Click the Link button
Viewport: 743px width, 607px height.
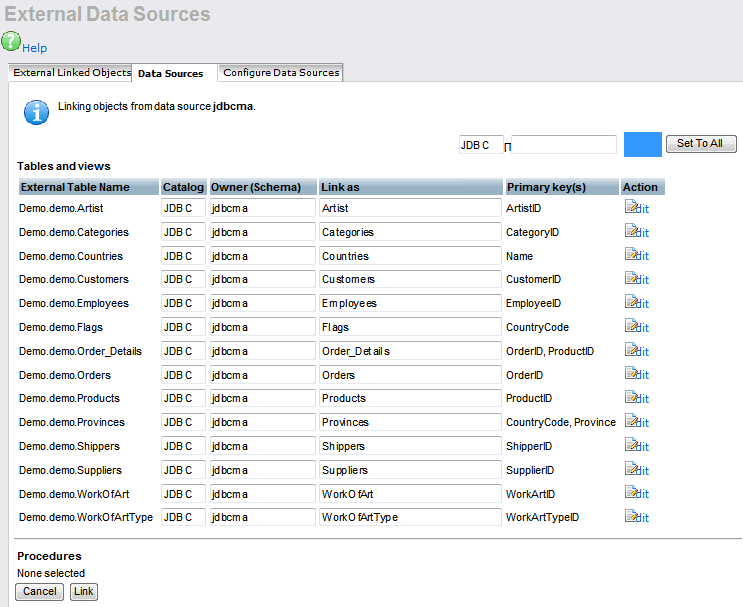(x=84, y=592)
